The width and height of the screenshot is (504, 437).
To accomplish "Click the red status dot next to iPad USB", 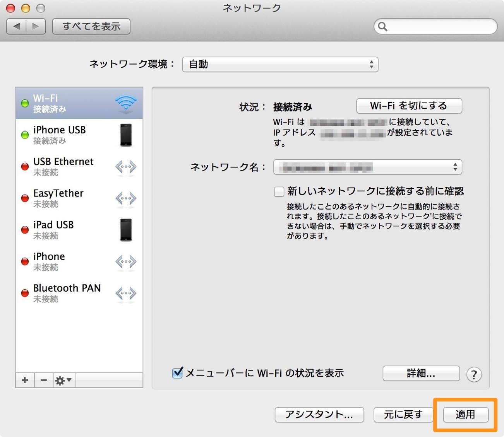I will click(25, 230).
